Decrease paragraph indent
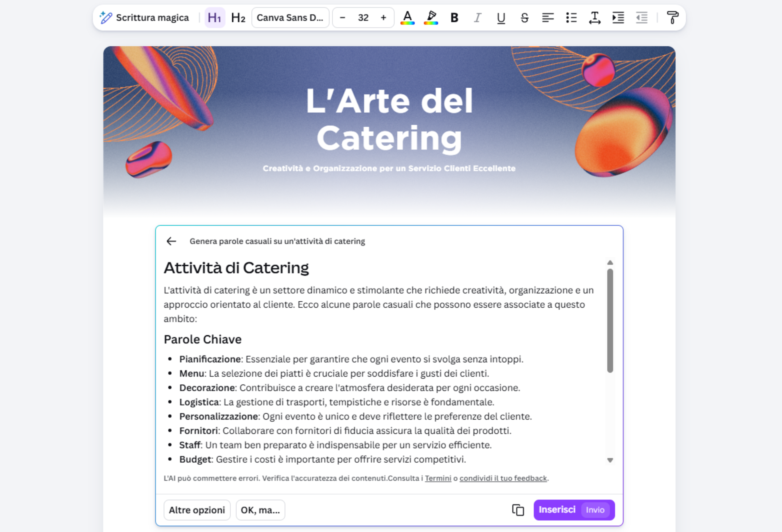782x532 pixels. [x=642, y=18]
